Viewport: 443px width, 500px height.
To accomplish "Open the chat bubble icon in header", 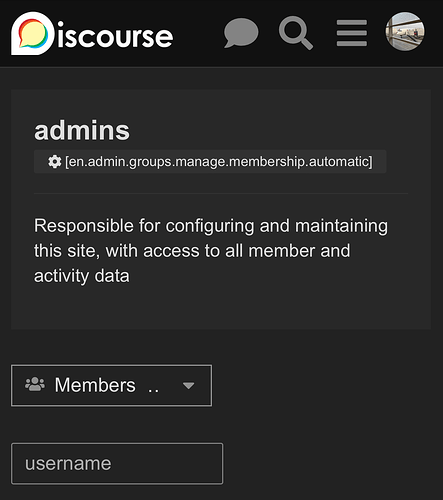I will [x=241, y=33].
